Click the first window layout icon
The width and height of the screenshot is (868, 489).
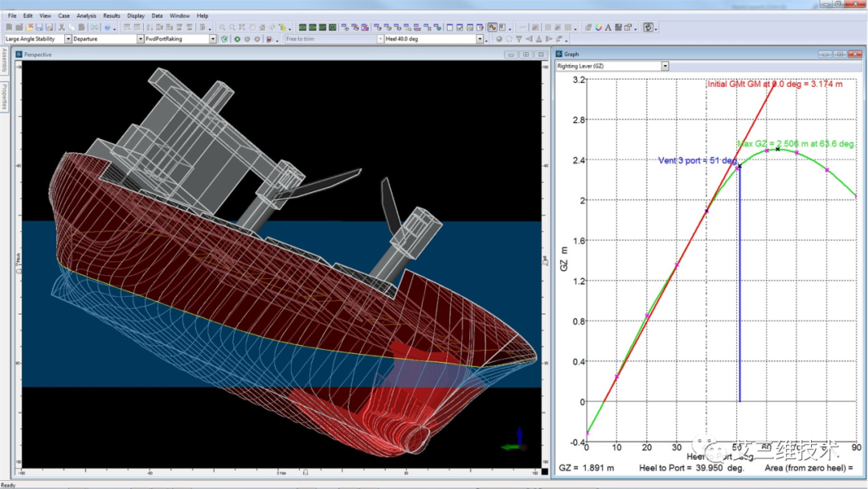pos(449,27)
